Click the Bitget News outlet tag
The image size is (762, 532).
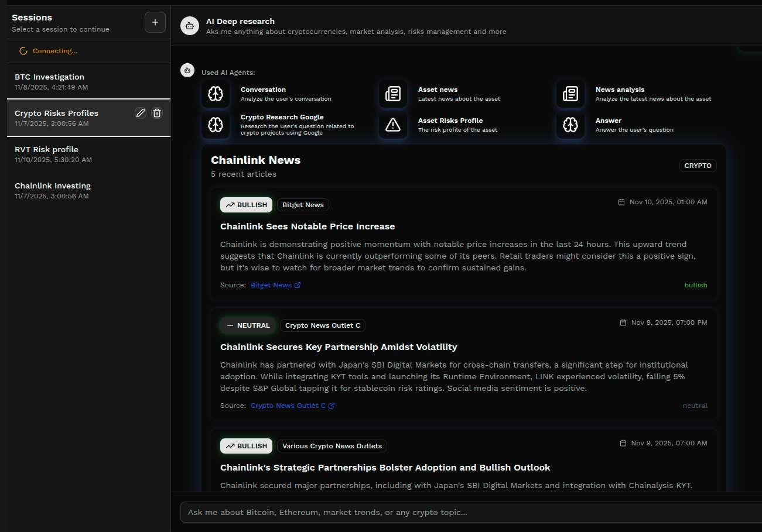[303, 205]
